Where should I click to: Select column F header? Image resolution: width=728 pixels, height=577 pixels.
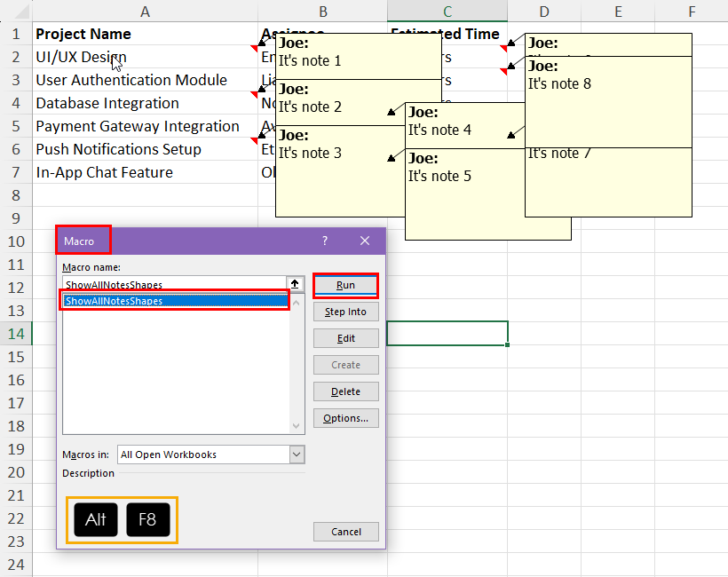692,12
